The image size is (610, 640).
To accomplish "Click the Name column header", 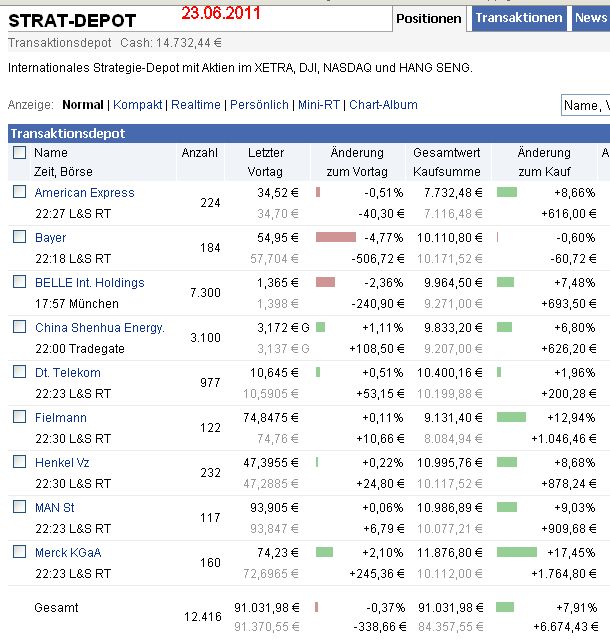I will (51, 153).
